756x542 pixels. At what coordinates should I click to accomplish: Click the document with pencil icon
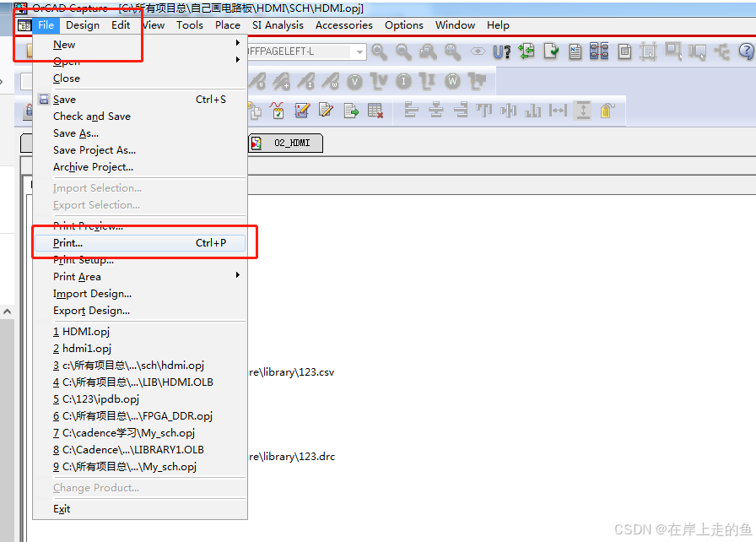(327, 111)
